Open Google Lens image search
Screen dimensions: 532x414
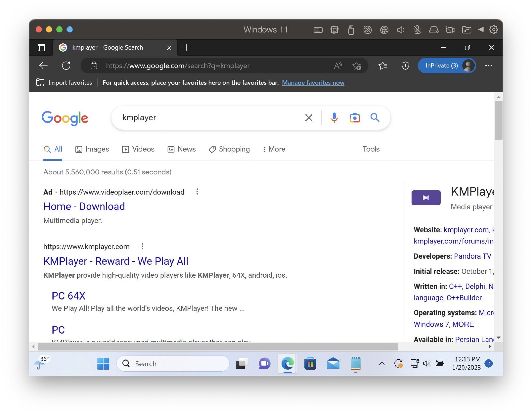(354, 118)
